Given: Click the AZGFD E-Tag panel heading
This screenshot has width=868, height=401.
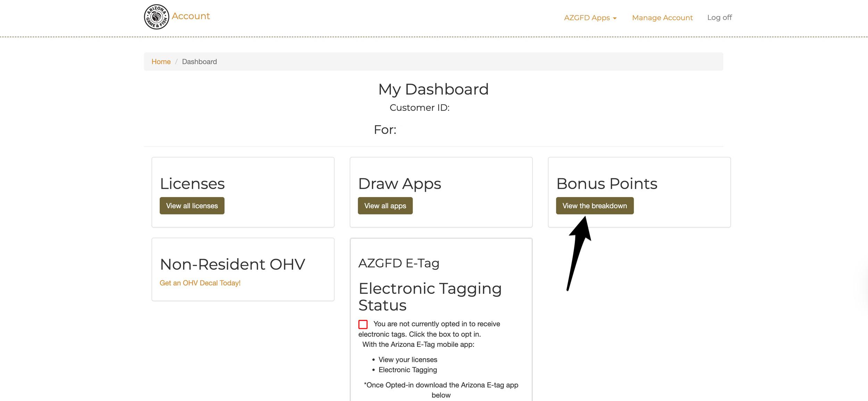Looking at the screenshot, I should (x=399, y=263).
